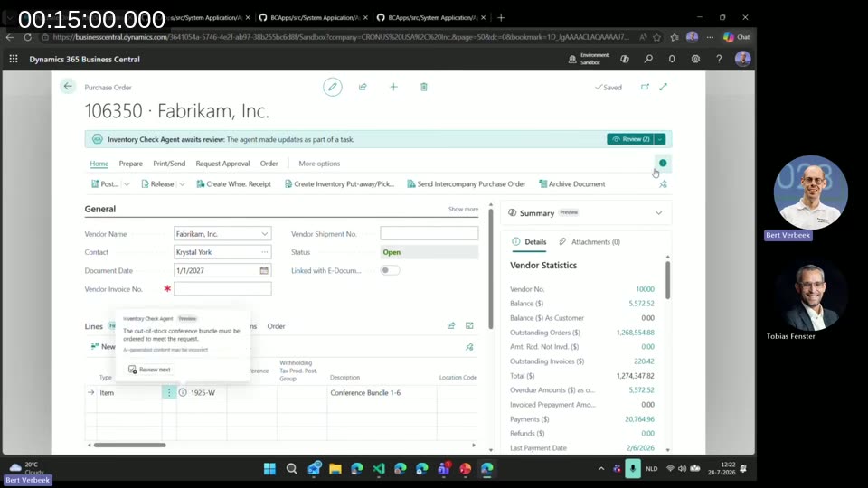868x488 pixels.
Task: Open Vendor Name dropdown
Action: pos(265,234)
